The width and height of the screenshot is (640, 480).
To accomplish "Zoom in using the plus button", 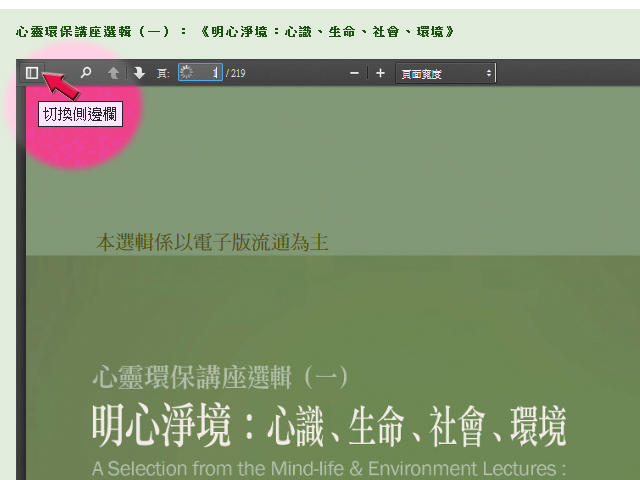I will tap(380, 73).
